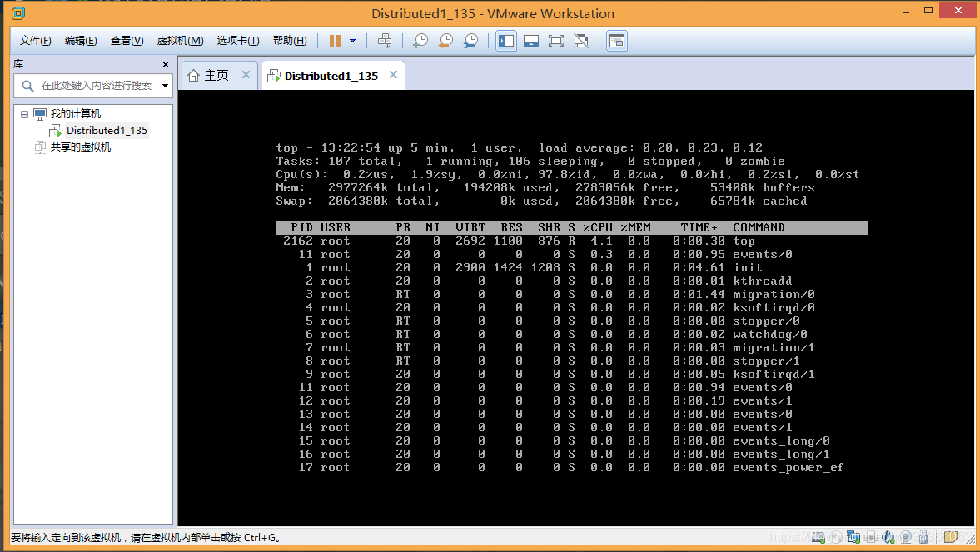
Task: Click the events_long/0 process name
Action: tap(781, 440)
